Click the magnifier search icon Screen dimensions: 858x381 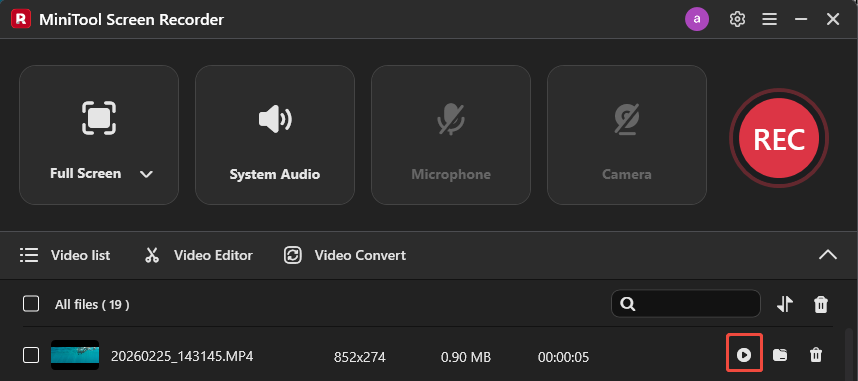click(x=629, y=304)
